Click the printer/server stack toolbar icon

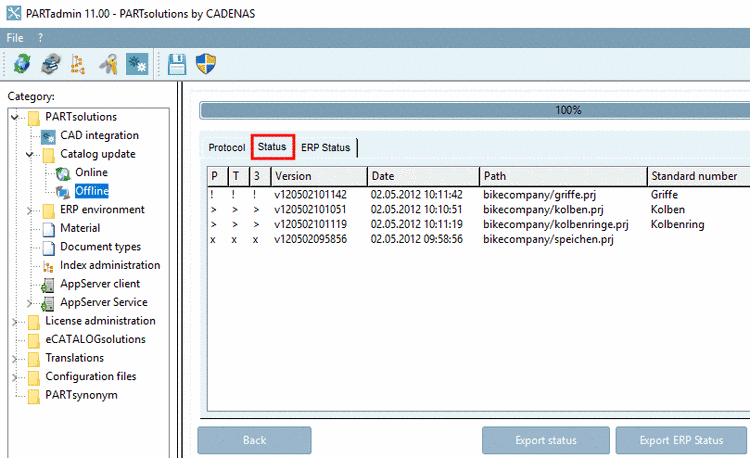51,64
